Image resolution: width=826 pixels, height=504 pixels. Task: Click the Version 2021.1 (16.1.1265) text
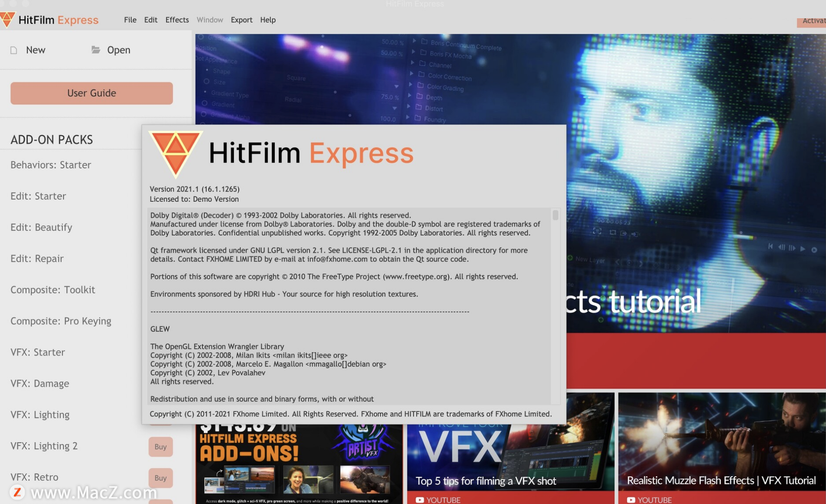[195, 189]
